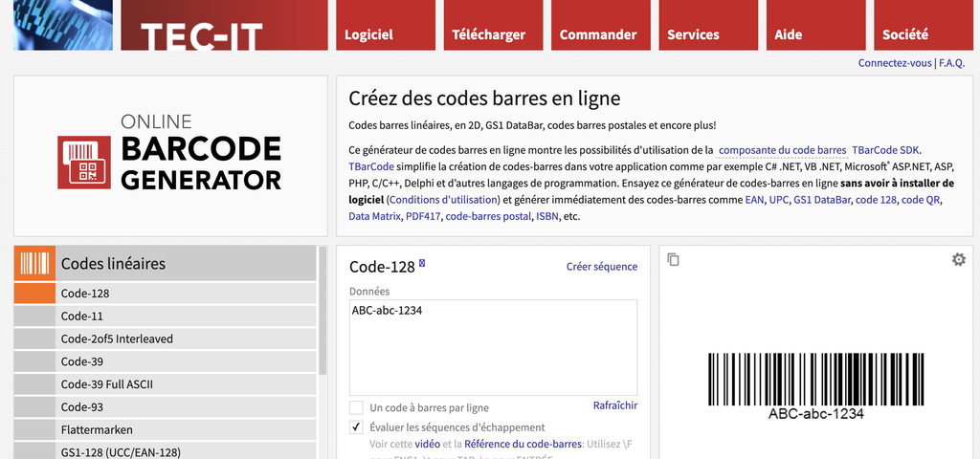Viewport: 980px width, 459px height.
Task: Uncheck Évaluer les séquences d'échappement
Action: click(x=356, y=427)
